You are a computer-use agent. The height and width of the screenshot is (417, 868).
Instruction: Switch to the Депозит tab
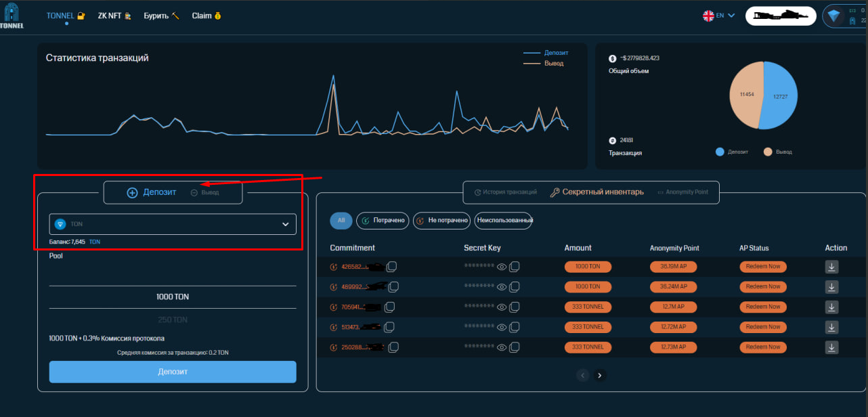[x=152, y=192]
